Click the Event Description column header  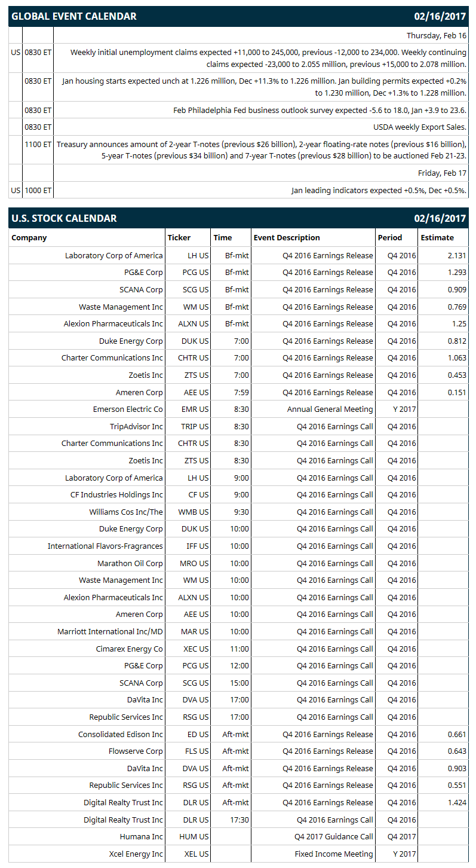point(287,237)
